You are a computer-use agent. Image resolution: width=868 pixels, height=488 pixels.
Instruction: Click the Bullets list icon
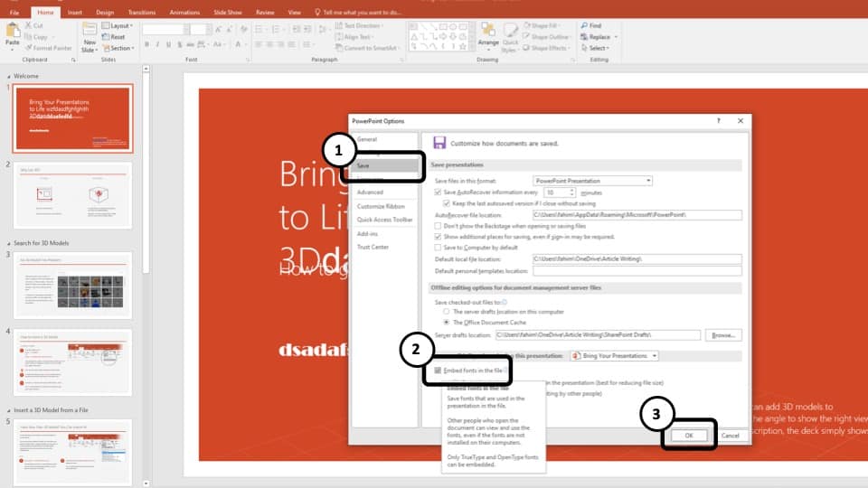[259, 29]
